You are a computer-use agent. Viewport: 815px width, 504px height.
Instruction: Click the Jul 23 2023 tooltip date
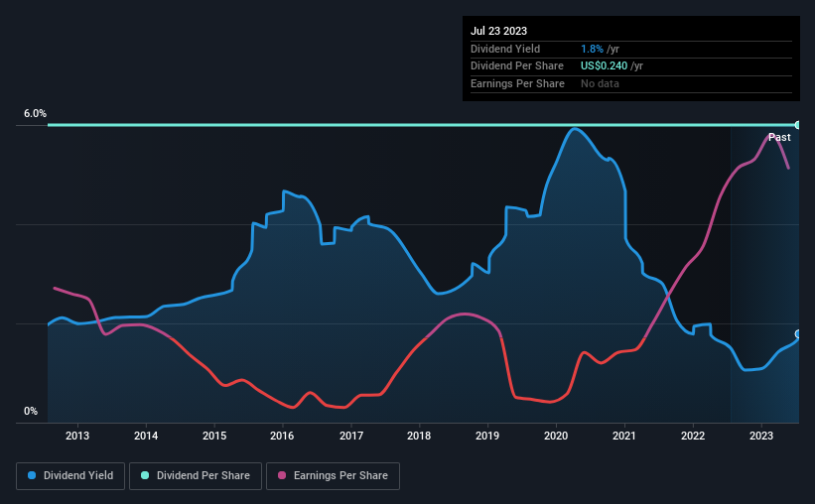[x=498, y=31]
